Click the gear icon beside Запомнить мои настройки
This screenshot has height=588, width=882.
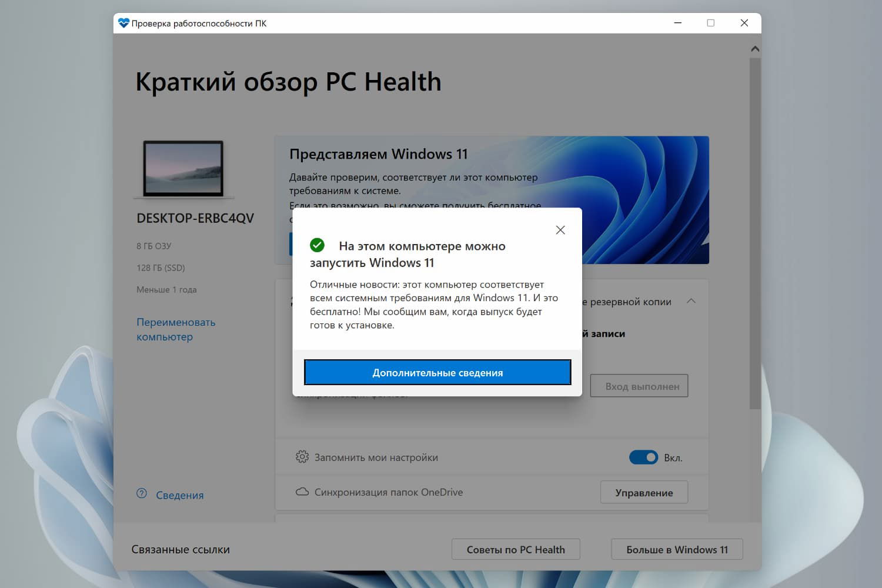pos(302,457)
